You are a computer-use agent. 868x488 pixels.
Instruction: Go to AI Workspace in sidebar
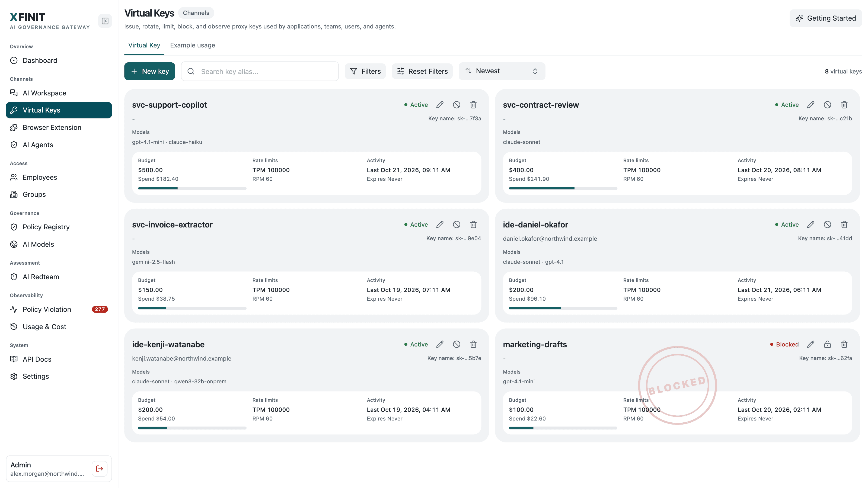tap(59, 93)
